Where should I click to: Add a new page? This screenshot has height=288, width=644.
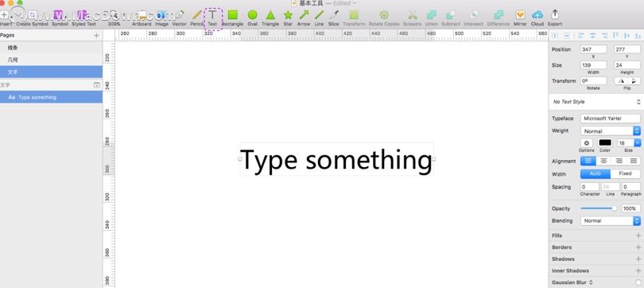(x=96, y=36)
